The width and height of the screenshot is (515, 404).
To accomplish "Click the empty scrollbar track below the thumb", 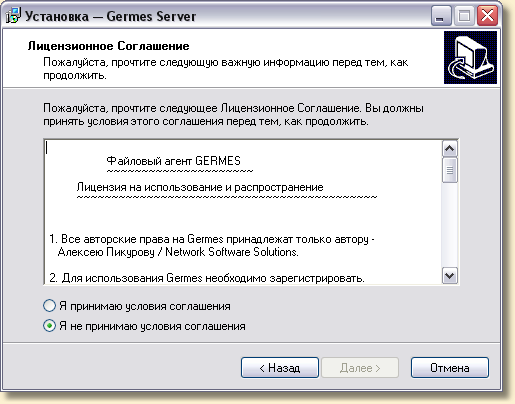I will 450,225.
